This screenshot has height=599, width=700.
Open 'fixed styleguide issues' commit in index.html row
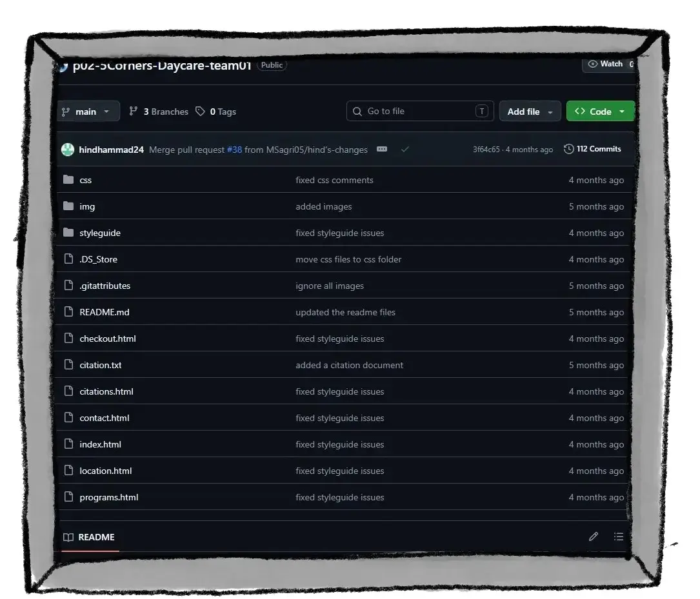coord(340,444)
